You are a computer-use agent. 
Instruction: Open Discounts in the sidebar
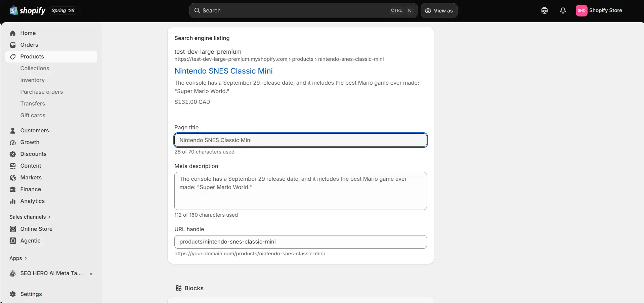(x=51, y=154)
